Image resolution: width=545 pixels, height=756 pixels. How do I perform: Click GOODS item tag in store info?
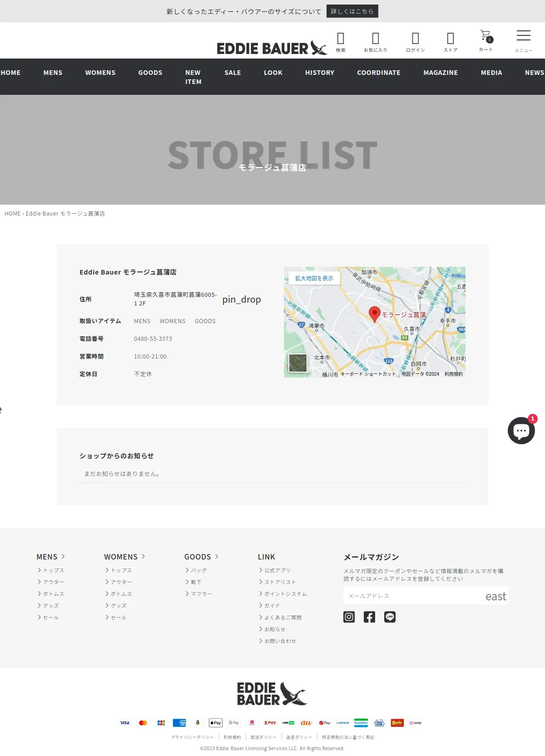(x=205, y=321)
